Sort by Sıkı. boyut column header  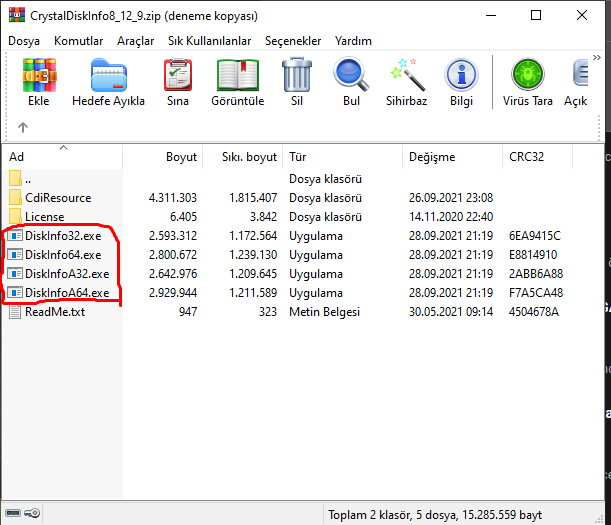coord(242,157)
